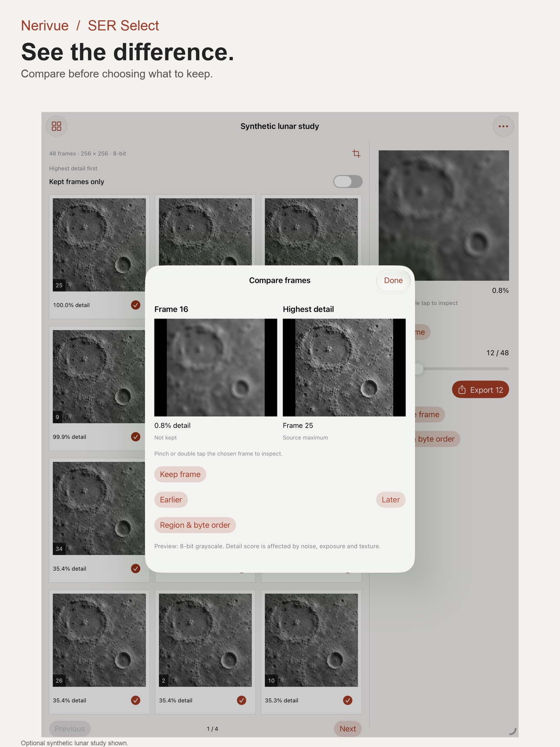Click the "Synthetic lunar study" title

pyautogui.click(x=280, y=126)
